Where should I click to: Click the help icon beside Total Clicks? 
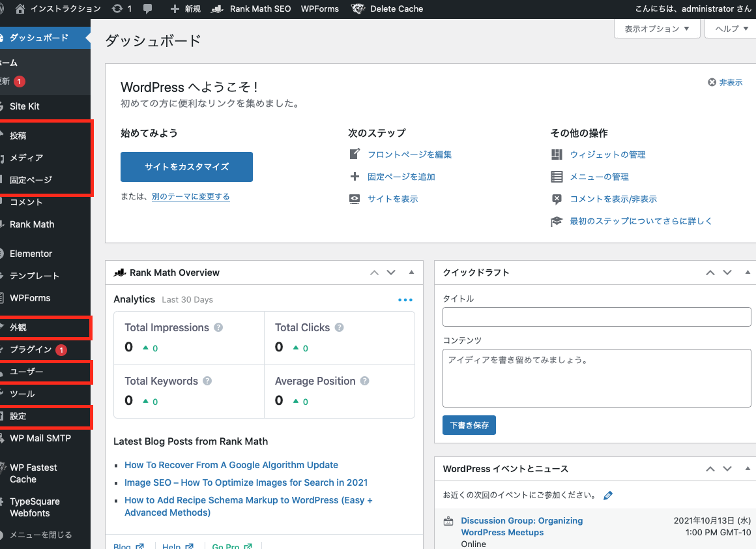click(x=340, y=327)
